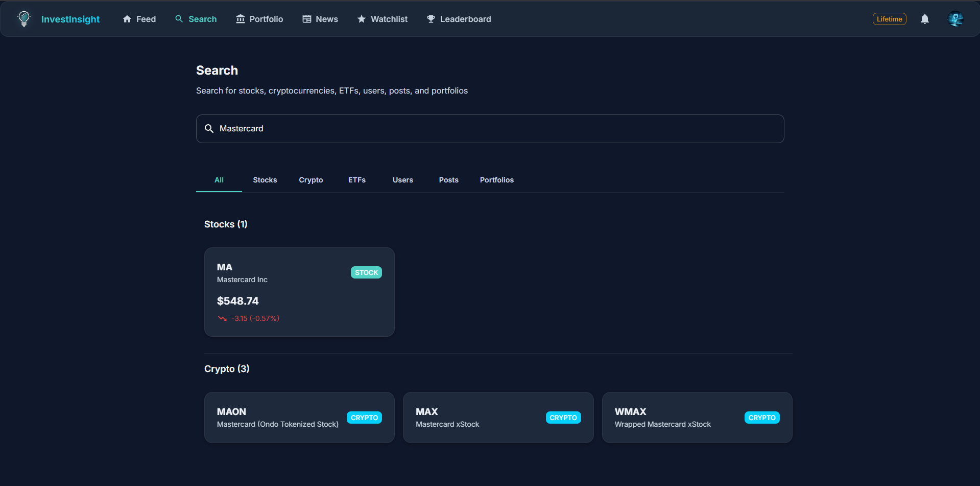
Task: Open the Crypto results tab
Action: tap(310, 180)
